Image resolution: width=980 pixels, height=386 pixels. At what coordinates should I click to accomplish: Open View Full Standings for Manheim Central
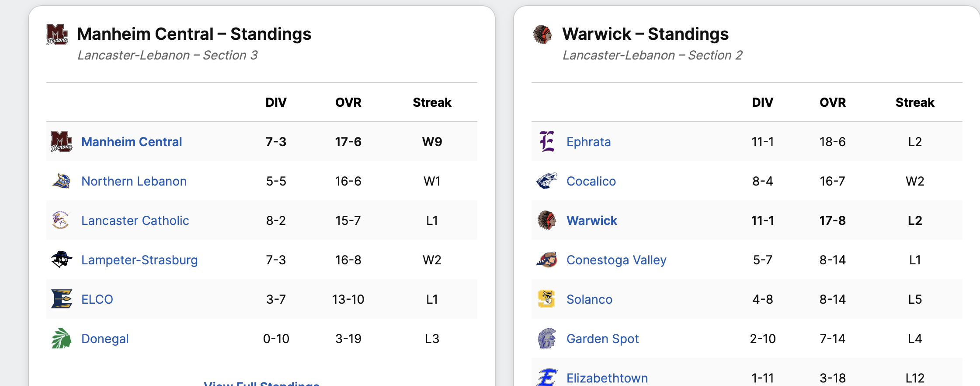point(261,383)
